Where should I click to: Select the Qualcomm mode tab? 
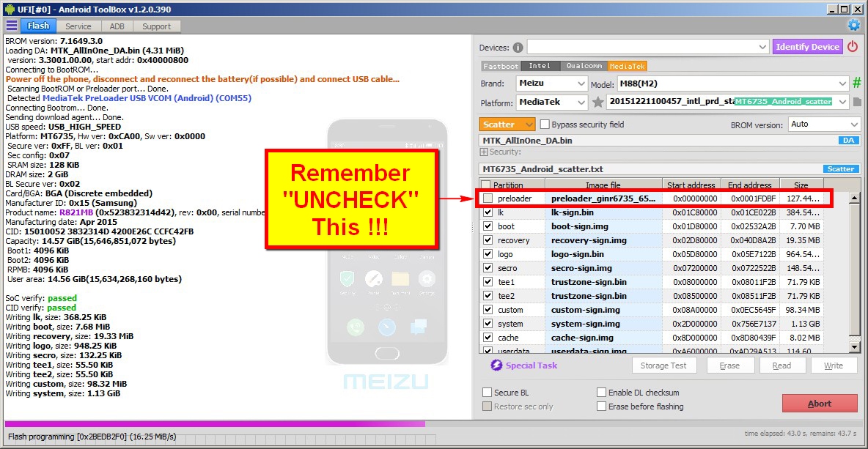(x=584, y=66)
